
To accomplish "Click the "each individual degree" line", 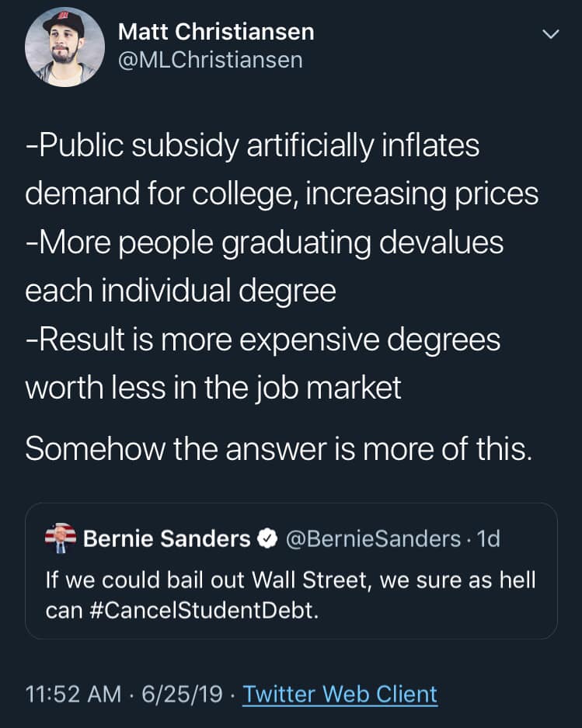I will (180, 291).
